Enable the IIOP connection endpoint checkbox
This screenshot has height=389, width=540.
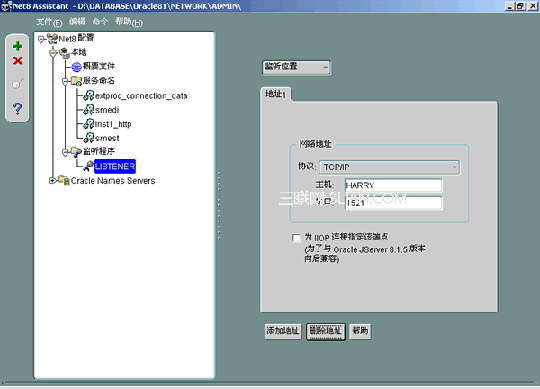tap(296, 238)
